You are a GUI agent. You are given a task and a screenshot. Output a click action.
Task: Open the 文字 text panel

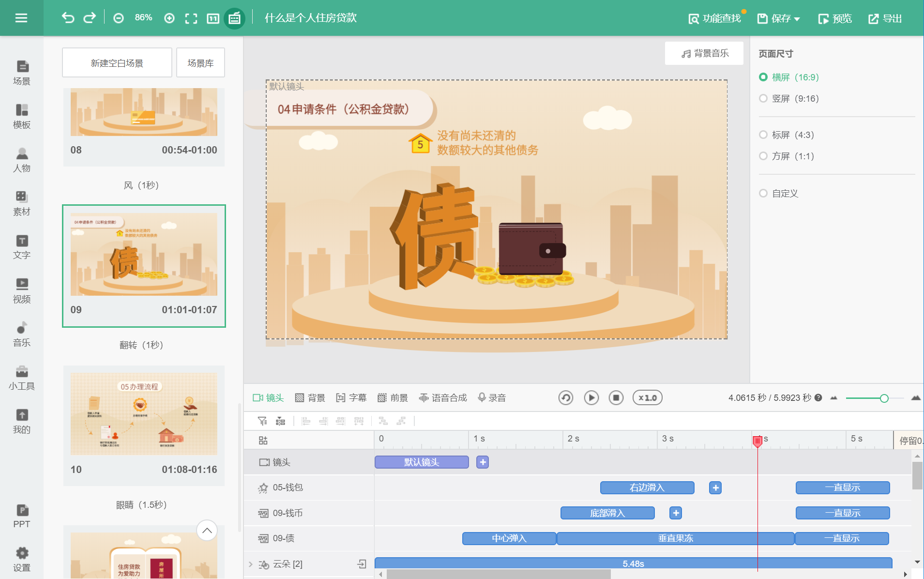22,247
